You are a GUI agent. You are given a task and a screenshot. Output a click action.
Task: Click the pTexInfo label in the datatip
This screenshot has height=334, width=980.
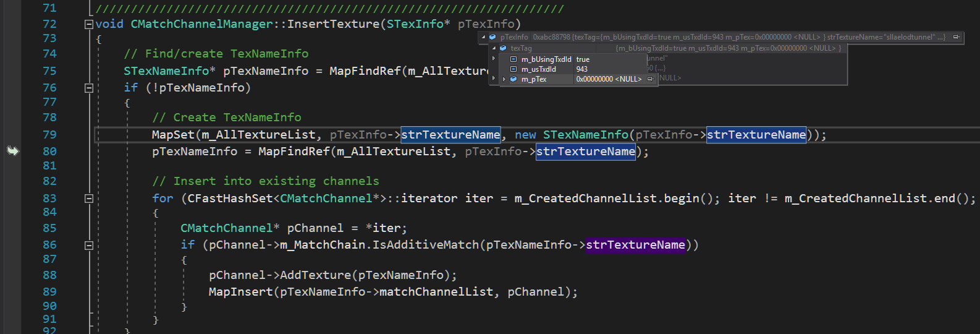point(514,37)
